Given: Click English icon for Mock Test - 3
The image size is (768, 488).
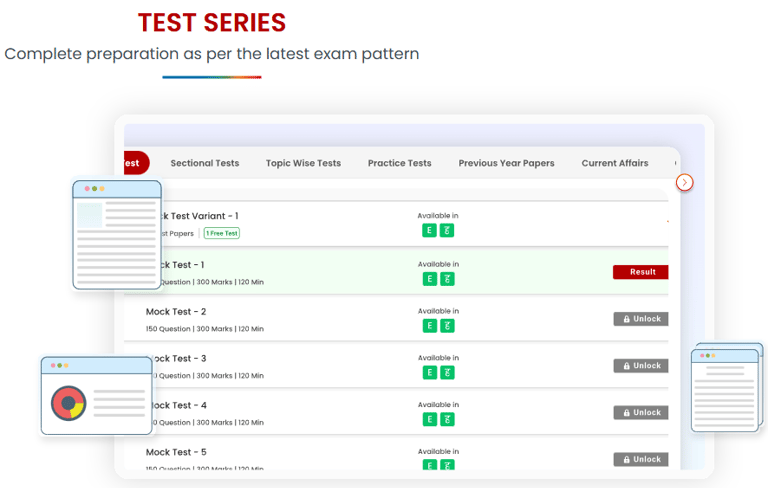Looking at the screenshot, I should pyautogui.click(x=430, y=373).
